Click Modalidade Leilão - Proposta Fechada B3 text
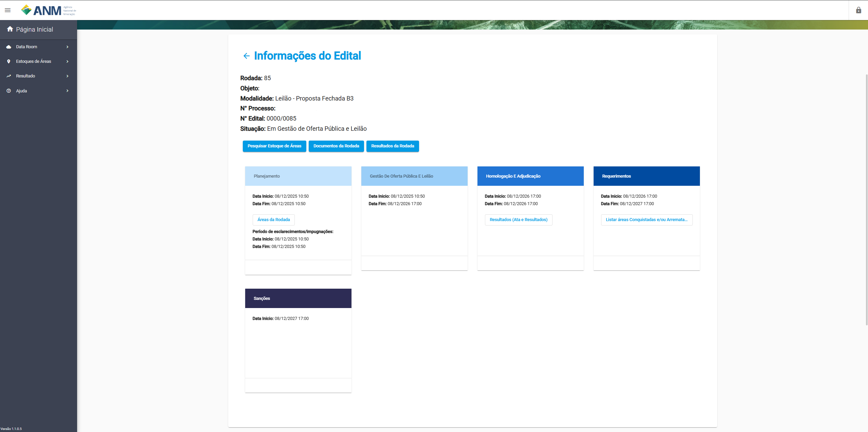868x432 pixels. [297, 98]
